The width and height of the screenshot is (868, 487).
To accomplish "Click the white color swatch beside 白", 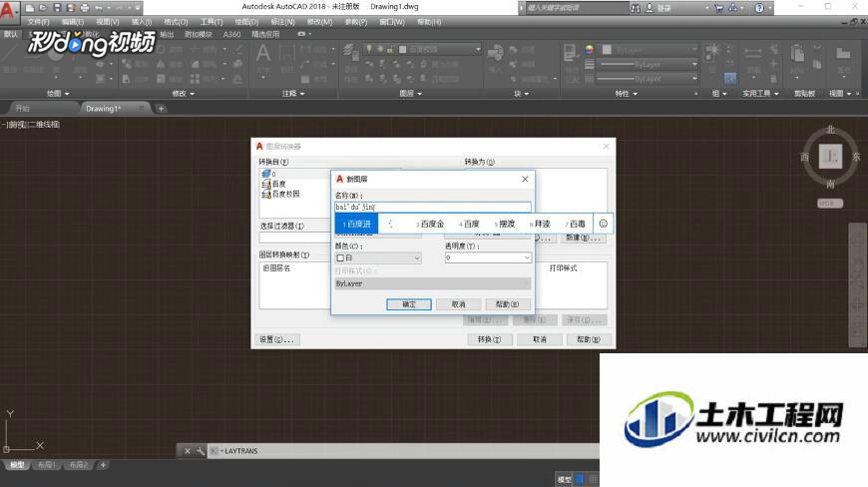I will tap(340, 257).
